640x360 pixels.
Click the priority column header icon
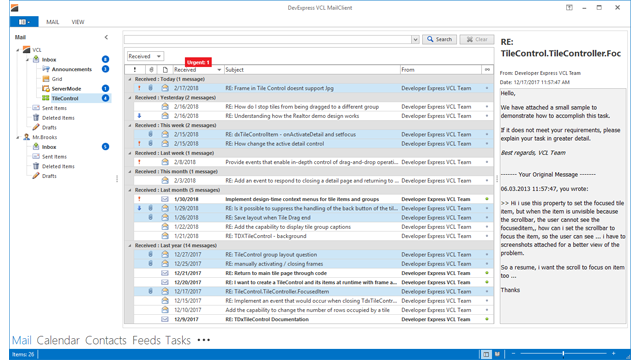coord(135,70)
